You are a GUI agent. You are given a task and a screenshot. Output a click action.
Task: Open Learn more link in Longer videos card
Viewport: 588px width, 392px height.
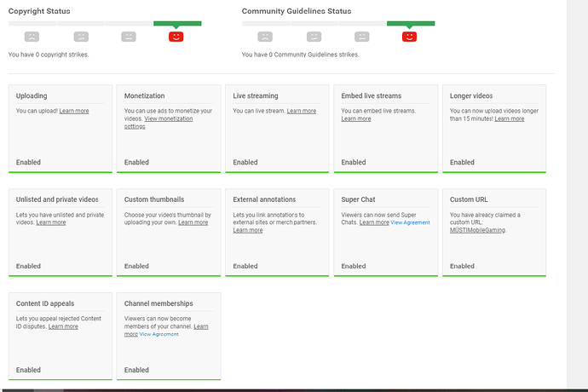[510, 119]
